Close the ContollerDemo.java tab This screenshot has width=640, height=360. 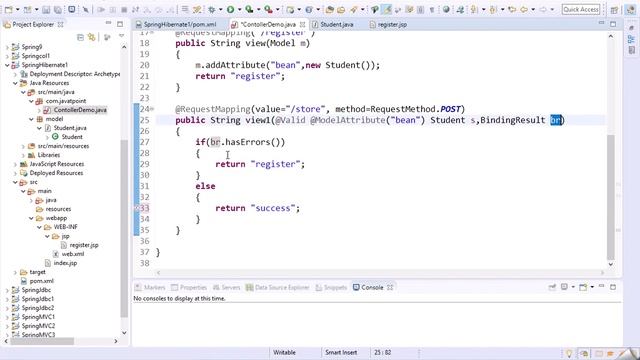coord(302,24)
